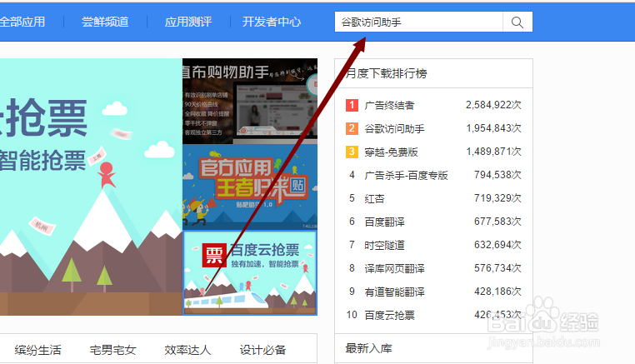
Task: Open 百度翻译 in the ranking list
Action: point(385,222)
